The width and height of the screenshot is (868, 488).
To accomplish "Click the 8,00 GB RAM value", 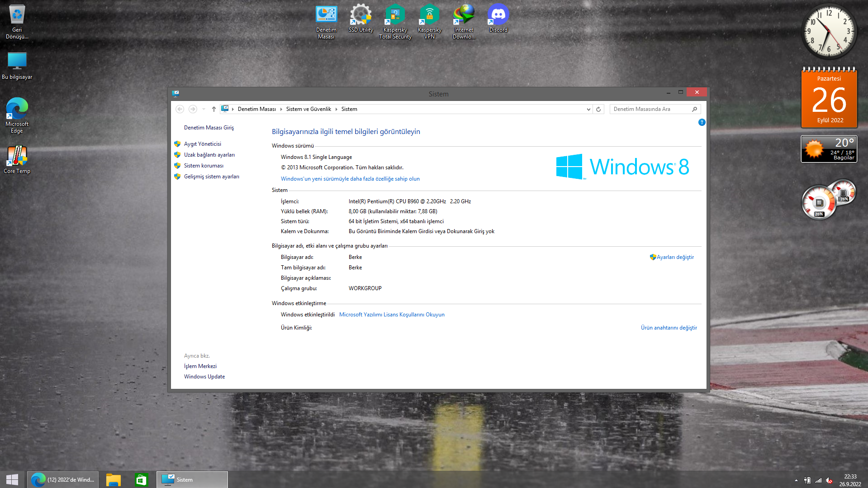I will (x=393, y=211).
